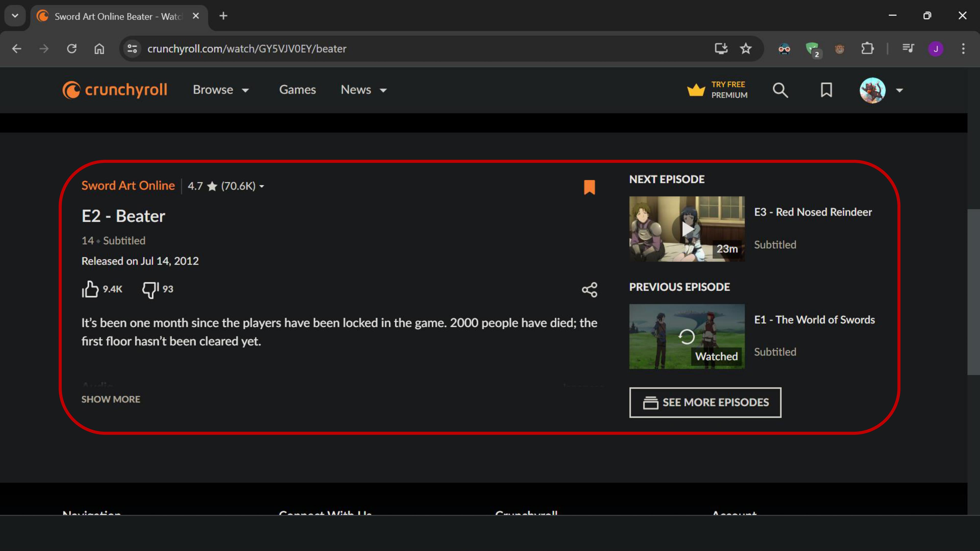The width and height of the screenshot is (980, 551).
Task: Select the Sword Art Online browser tab
Action: pos(118,16)
